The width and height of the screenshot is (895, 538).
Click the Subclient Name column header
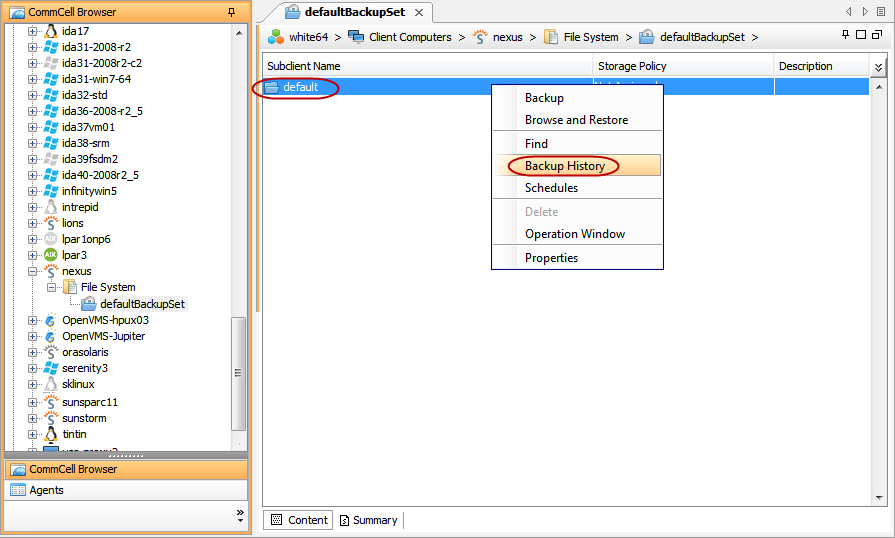(304, 66)
